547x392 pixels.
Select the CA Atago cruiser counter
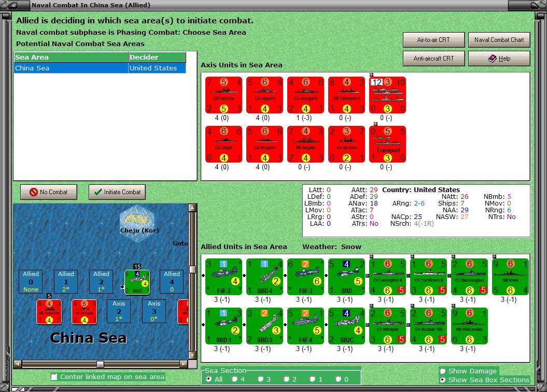pyautogui.click(x=223, y=144)
